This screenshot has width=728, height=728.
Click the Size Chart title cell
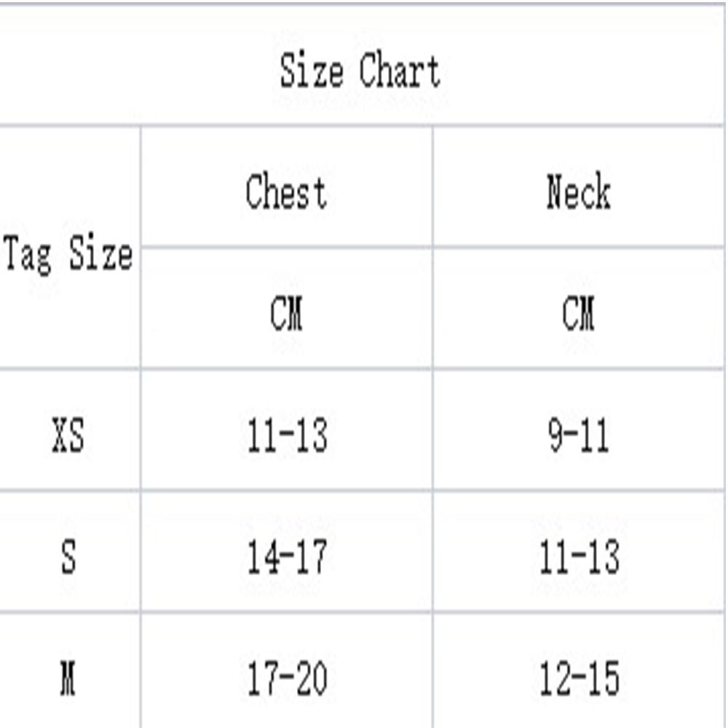coord(360,71)
